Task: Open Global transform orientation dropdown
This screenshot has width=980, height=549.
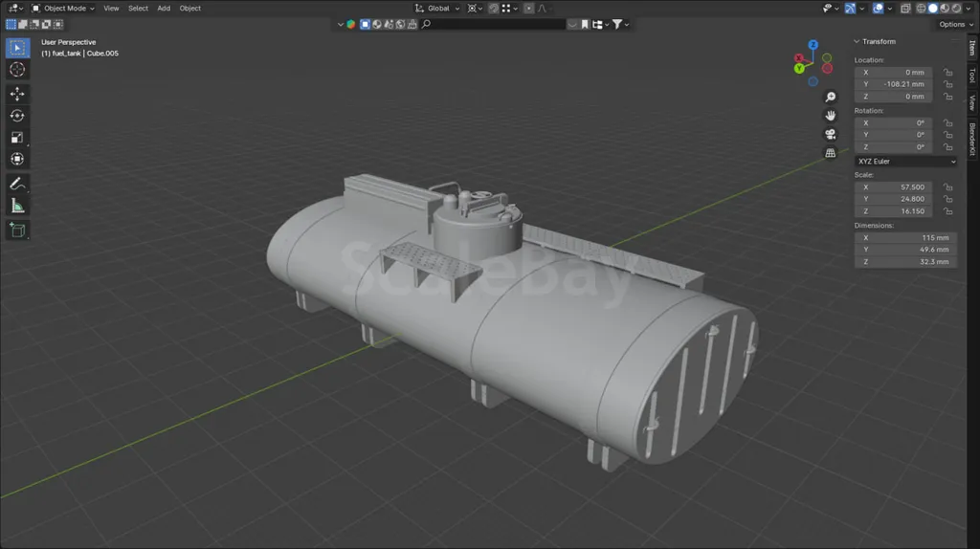Action: pyautogui.click(x=436, y=8)
